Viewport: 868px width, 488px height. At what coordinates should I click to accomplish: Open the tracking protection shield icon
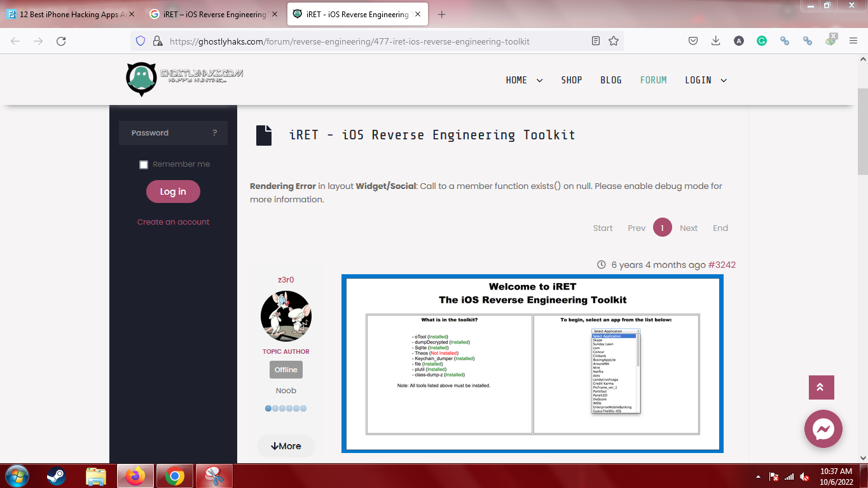141,41
